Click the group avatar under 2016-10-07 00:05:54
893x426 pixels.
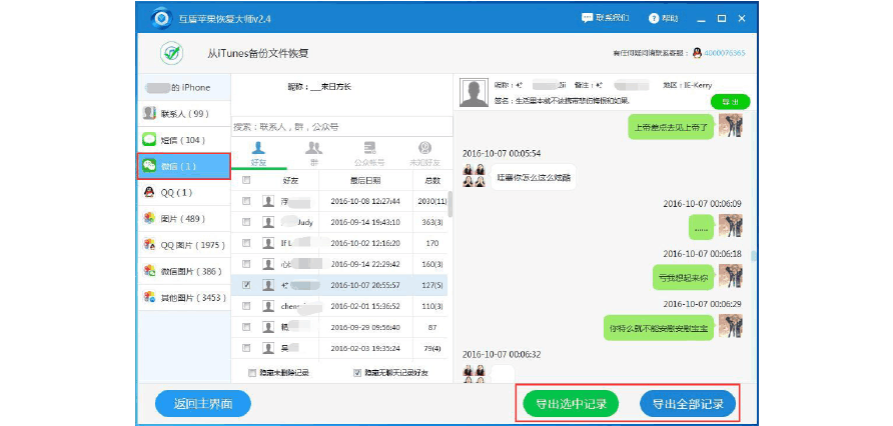(x=474, y=176)
